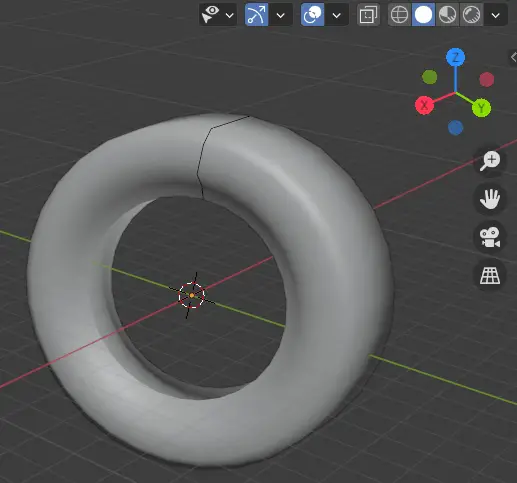Align view to the Y axis
This screenshot has width=517, height=483.
coord(481,108)
